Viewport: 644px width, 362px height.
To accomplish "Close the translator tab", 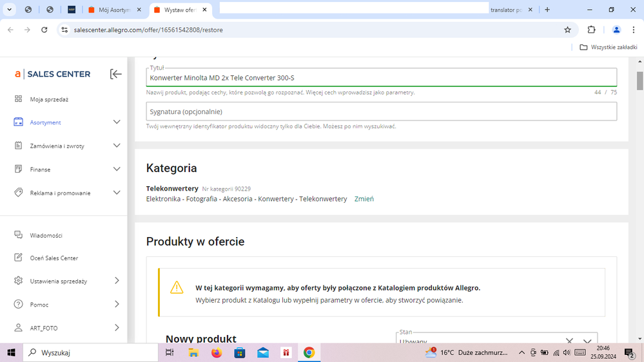I will [531, 10].
